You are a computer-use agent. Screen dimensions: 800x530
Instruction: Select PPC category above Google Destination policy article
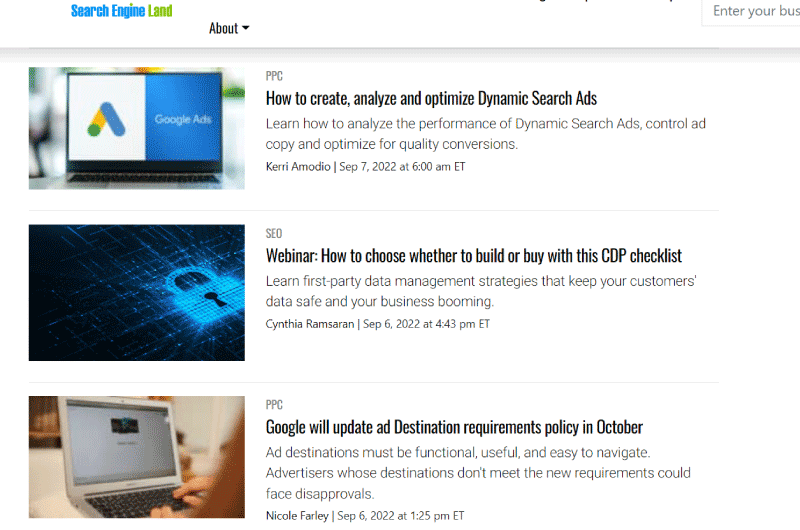pos(274,405)
